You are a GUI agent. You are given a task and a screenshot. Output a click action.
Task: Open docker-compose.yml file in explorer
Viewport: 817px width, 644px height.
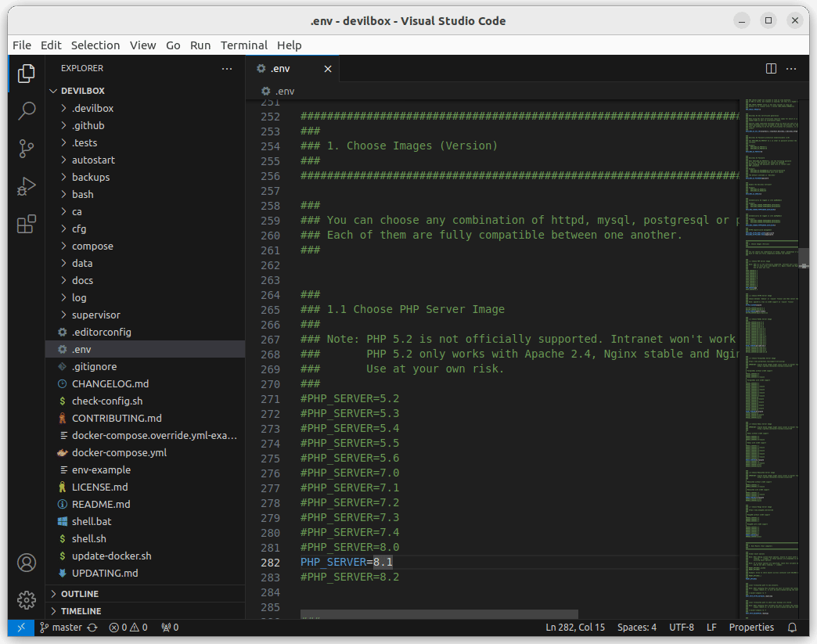[119, 452]
